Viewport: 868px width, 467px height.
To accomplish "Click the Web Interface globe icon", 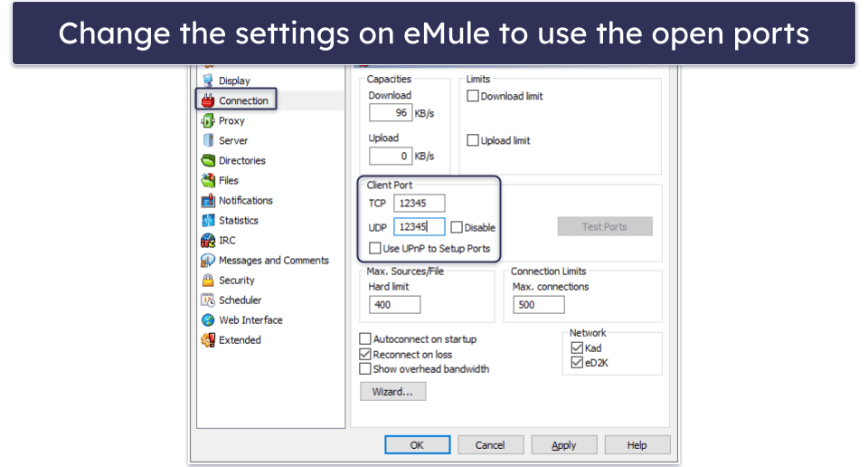I will click(208, 319).
